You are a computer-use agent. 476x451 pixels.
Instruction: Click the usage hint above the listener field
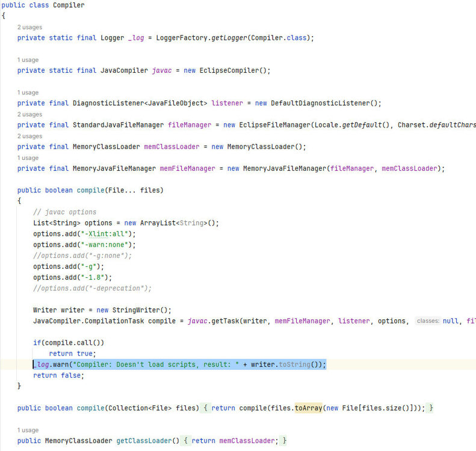[28, 93]
